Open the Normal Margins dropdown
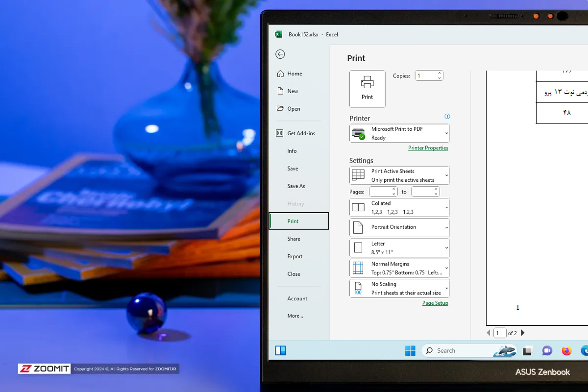Viewport: 588px width, 392px height. (x=399, y=268)
